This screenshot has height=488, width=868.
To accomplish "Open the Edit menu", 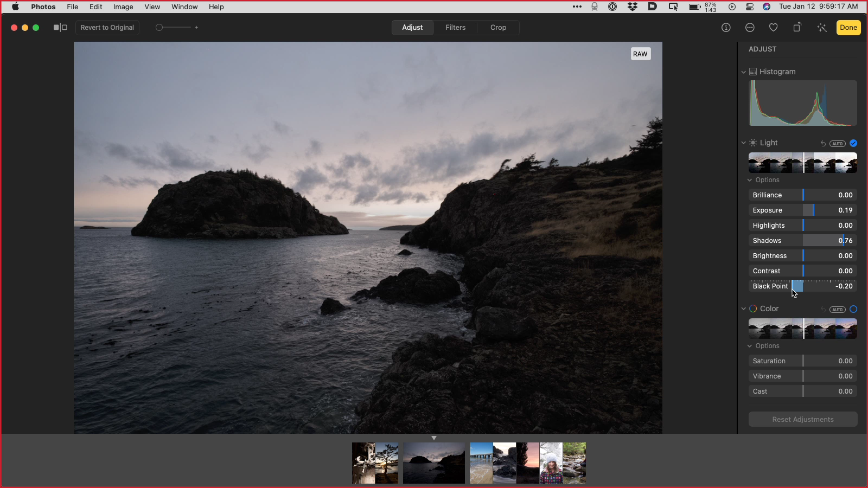I will click(x=96, y=7).
